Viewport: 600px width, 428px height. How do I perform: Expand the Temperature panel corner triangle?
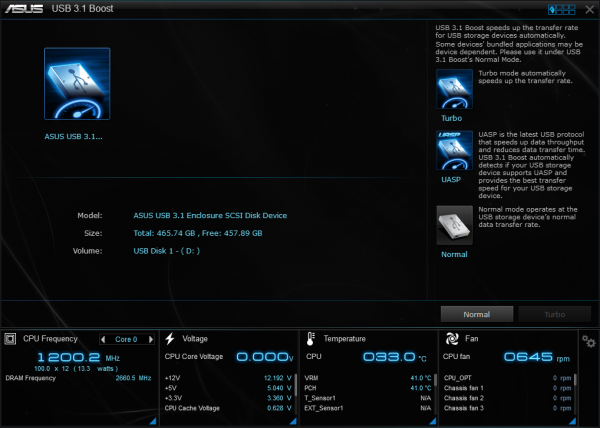433,421
